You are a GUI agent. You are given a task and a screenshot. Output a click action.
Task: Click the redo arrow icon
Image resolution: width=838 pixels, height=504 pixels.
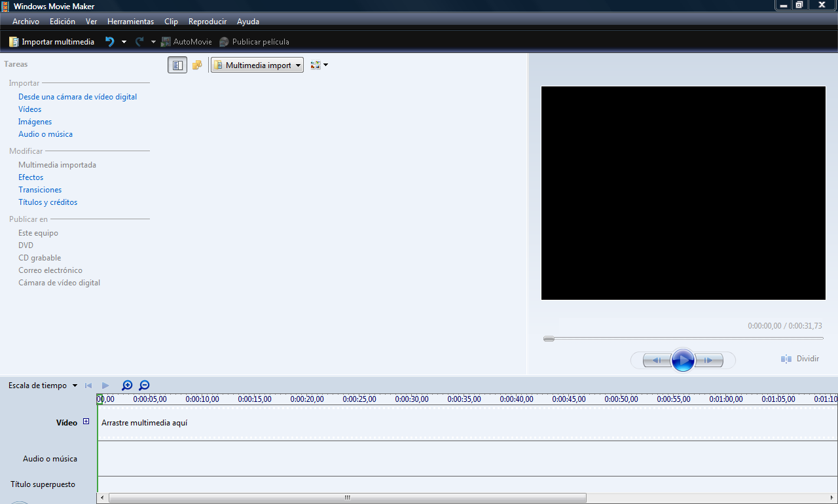(139, 42)
